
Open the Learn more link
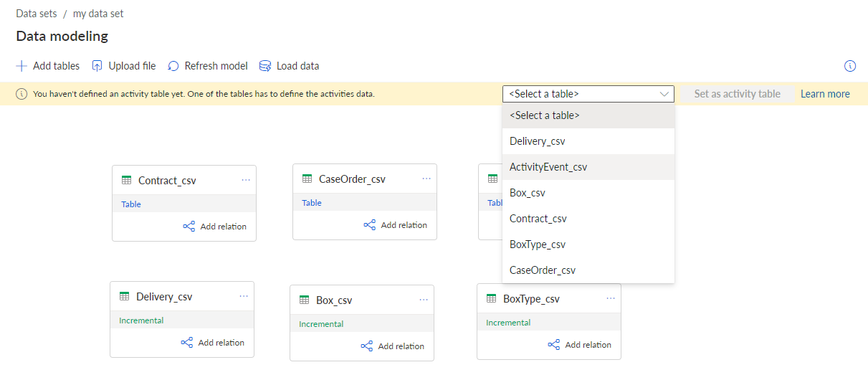[825, 94]
